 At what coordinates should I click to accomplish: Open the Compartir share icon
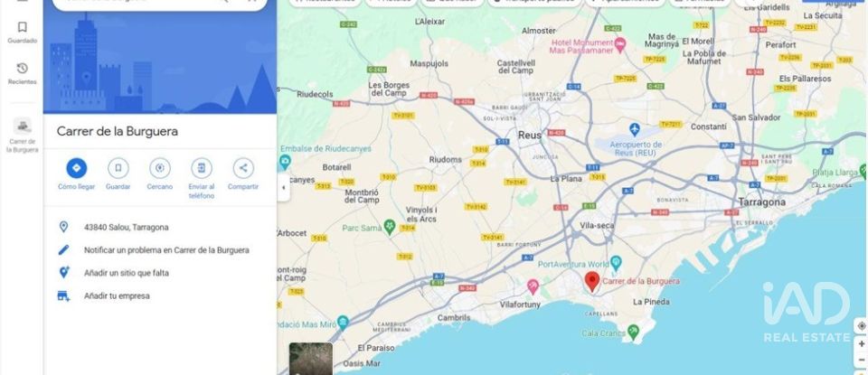[x=243, y=168]
